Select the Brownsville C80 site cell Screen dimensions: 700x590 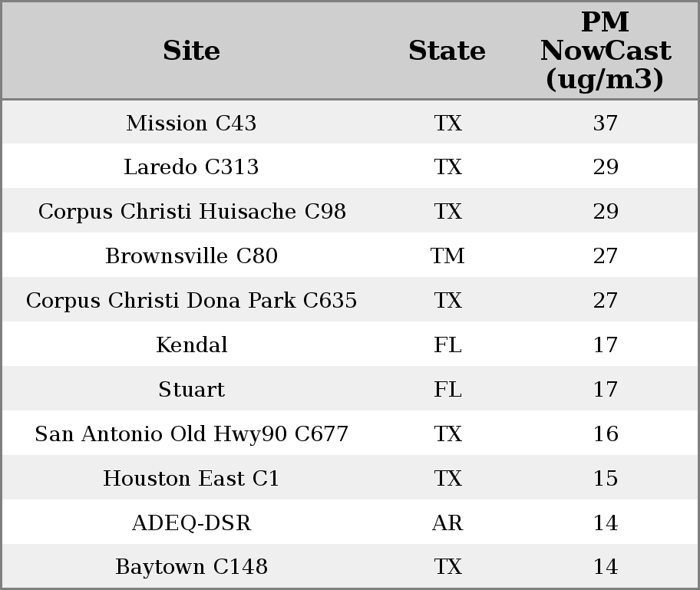(191, 256)
